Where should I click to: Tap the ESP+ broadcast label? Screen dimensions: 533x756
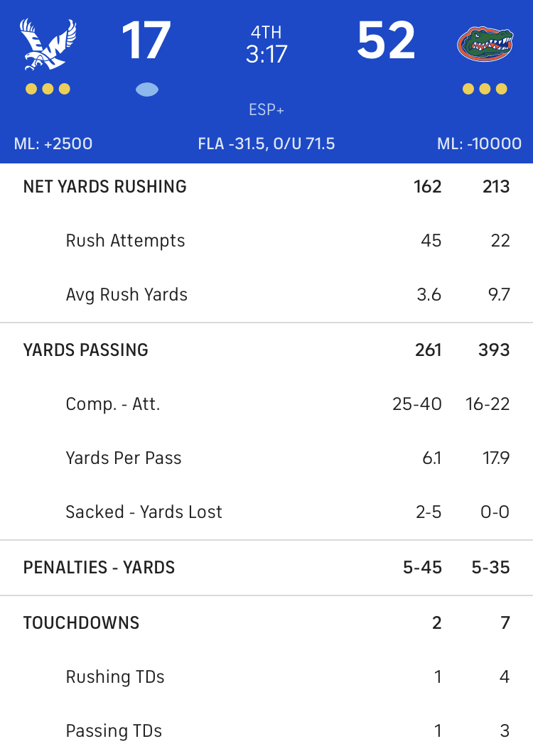pyautogui.click(x=266, y=110)
